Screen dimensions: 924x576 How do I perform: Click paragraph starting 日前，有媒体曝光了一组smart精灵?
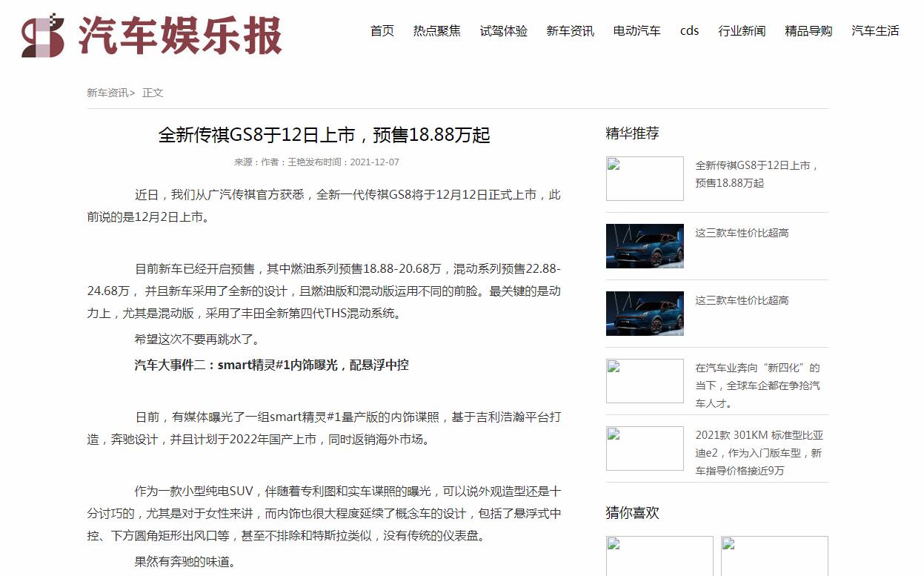tap(324, 428)
